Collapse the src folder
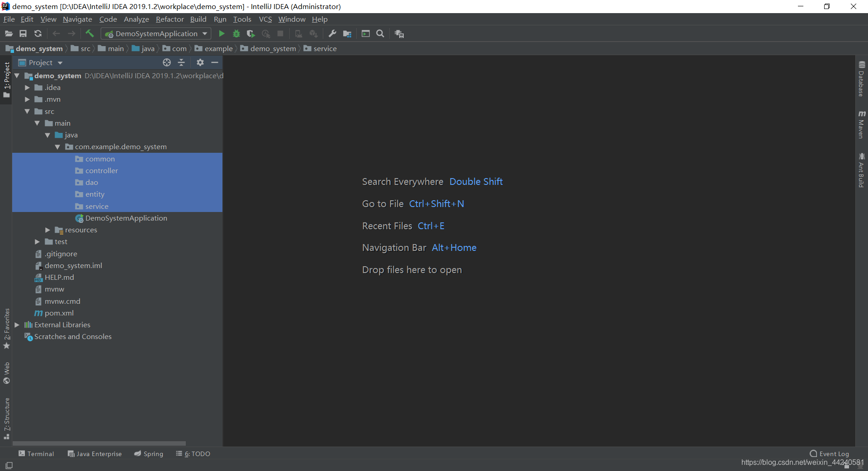The width and height of the screenshot is (868, 471). [x=27, y=111]
